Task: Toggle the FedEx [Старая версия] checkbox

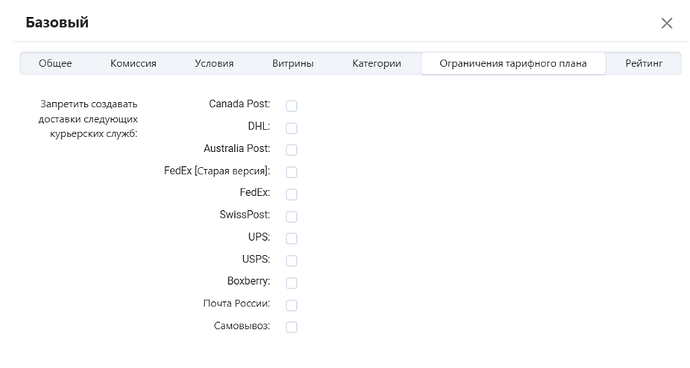Action: [291, 172]
